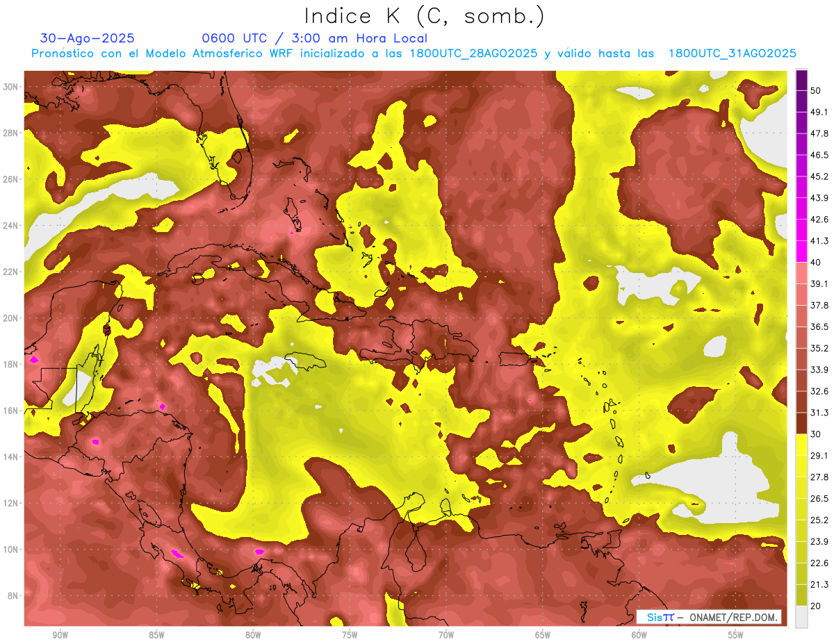This screenshot has width=834, height=644.
Task: Click the legend value 27.8
Action: [x=819, y=477]
